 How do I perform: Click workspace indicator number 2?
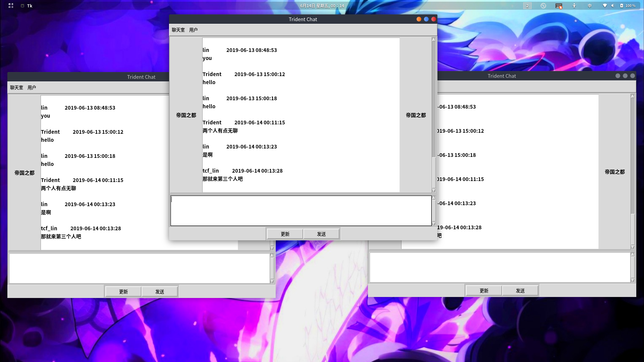(x=527, y=6)
